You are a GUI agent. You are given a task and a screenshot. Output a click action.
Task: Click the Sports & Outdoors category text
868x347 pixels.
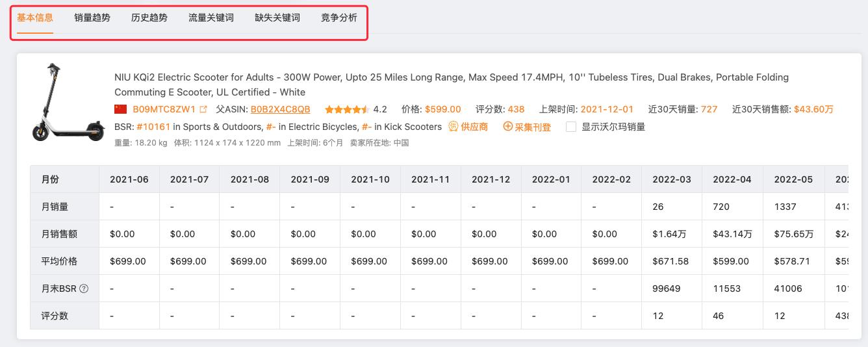tap(223, 127)
